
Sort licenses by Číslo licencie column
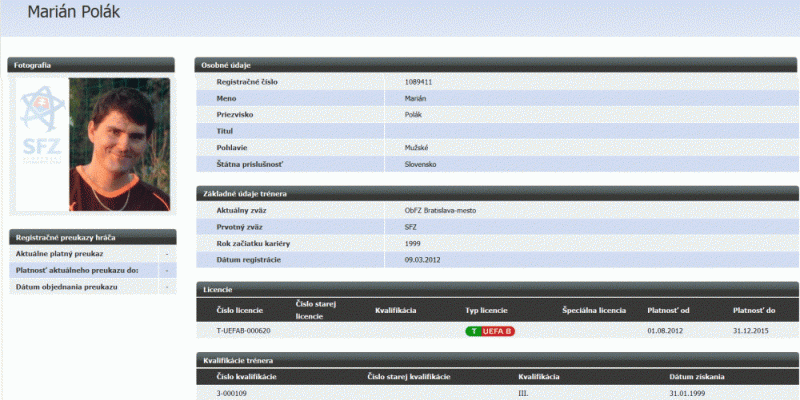[x=241, y=310]
